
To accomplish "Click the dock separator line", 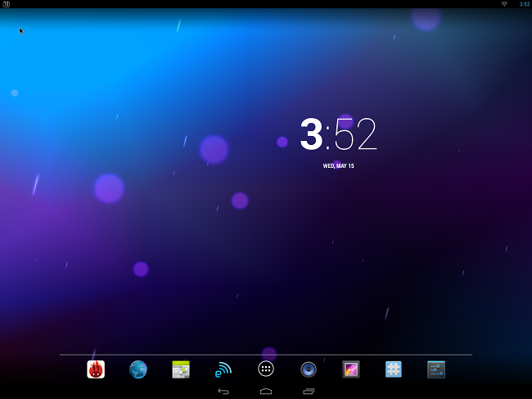I will 266,355.
